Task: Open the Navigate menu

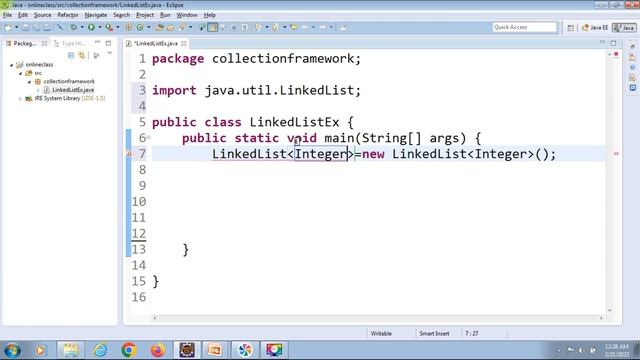Action: pos(96,15)
